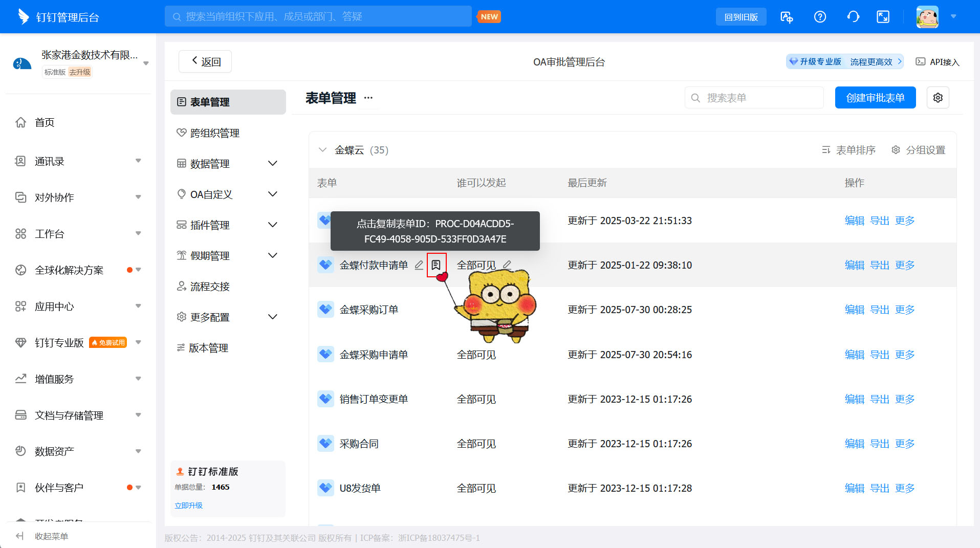Click the fullscreen expand icon in top bar
This screenshot has height=548, width=980.
pyautogui.click(x=883, y=16)
